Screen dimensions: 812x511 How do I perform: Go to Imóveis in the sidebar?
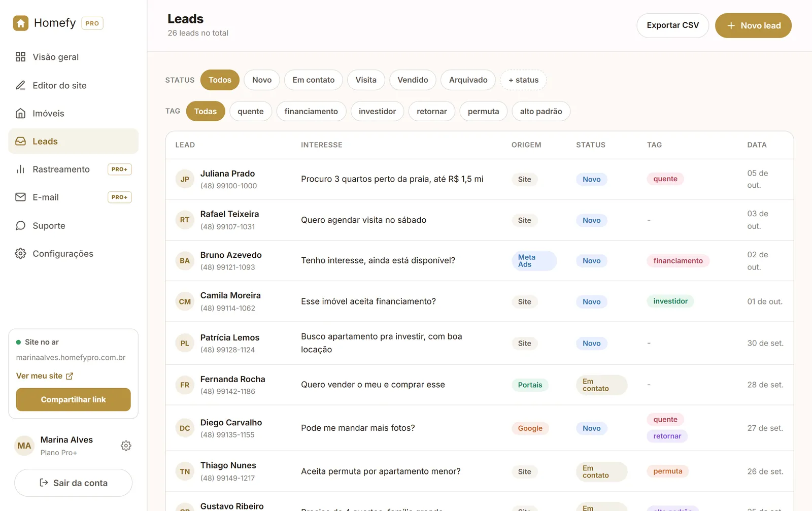73,113
